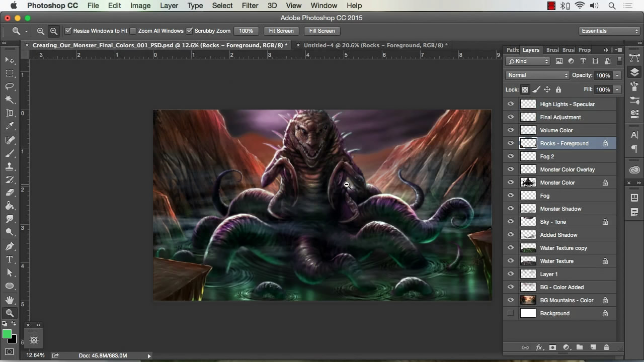Toggle Scrubby Zoom checkbox
Viewport: 644px width, 362px height.
[x=190, y=31]
